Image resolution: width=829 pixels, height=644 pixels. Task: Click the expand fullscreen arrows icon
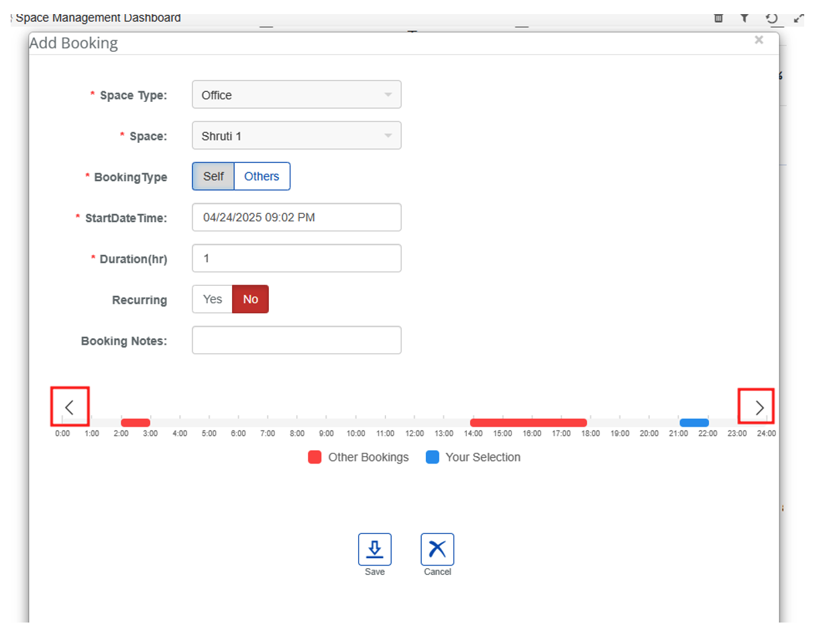pos(798,18)
